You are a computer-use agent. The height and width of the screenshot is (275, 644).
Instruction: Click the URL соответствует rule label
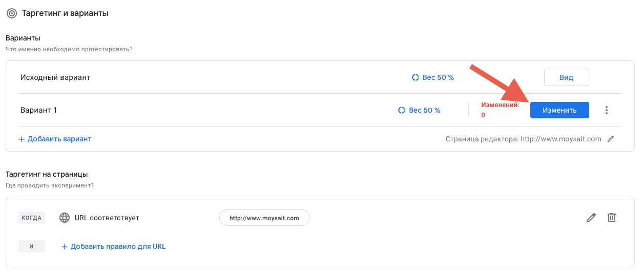(107, 218)
